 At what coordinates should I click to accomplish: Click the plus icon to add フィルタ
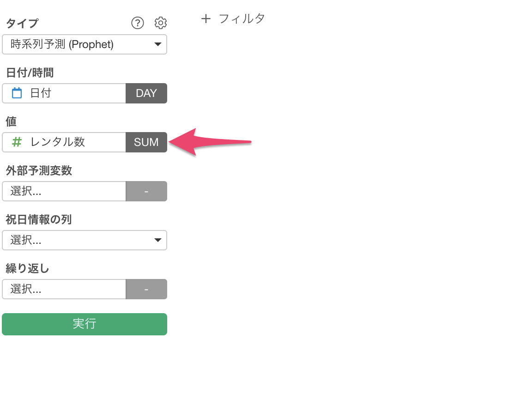pyautogui.click(x=206, y=18)
